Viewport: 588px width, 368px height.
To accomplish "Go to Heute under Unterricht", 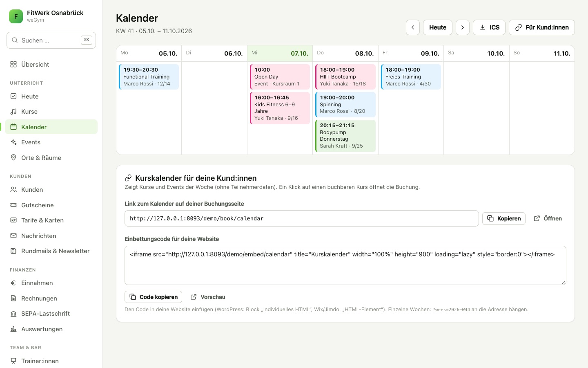I will click(x=51, y=96).
